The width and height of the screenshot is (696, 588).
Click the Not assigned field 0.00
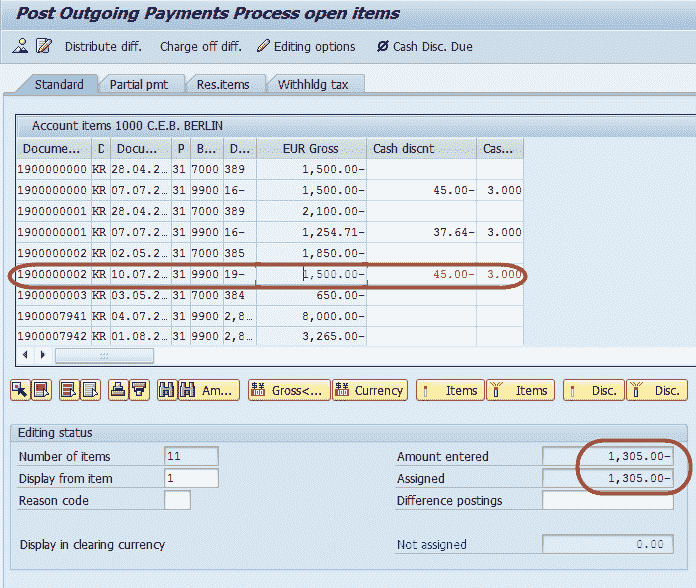608,544
